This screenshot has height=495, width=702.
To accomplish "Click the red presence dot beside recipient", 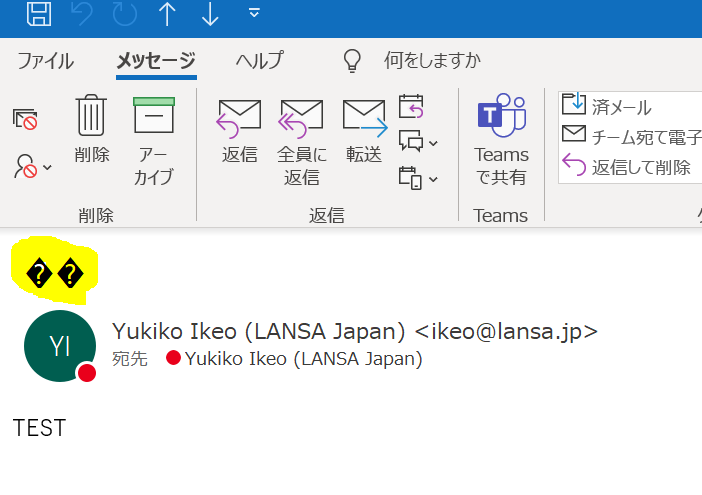I will (173, 358).
